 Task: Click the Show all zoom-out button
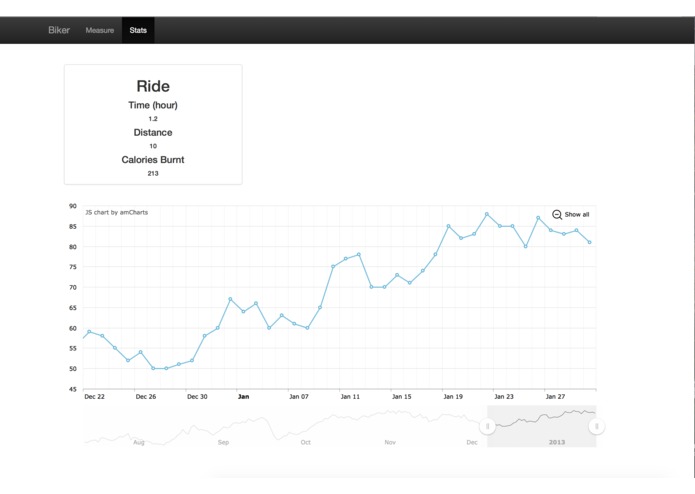pos(570,214)
